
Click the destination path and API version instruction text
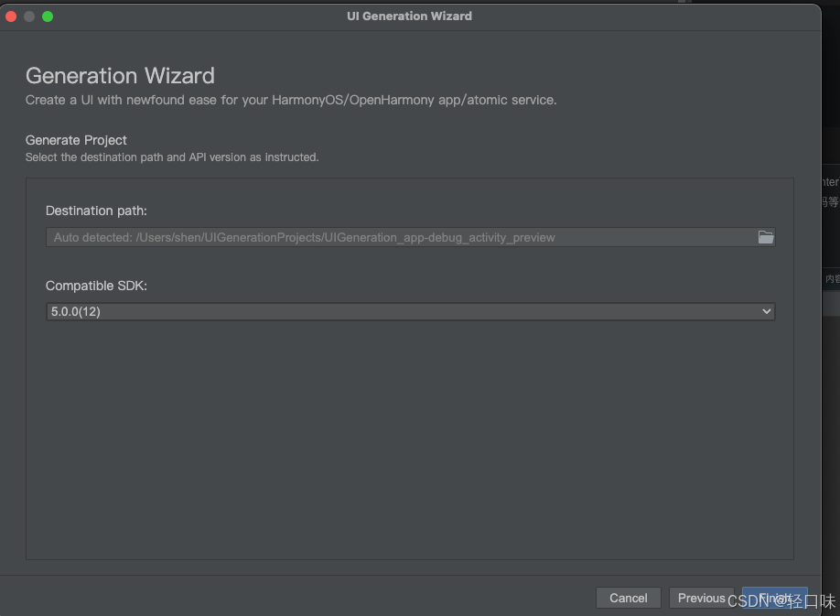pyautogui.click(x=172, y=157)
